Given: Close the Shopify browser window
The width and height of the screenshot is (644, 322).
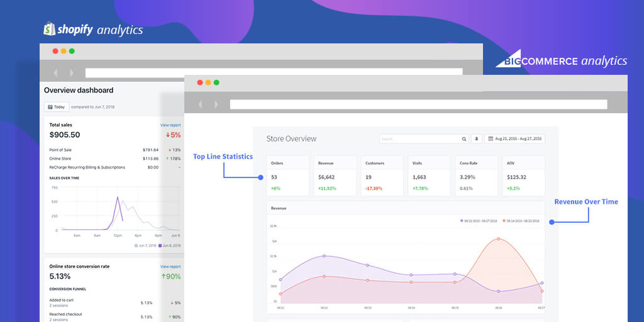Looking at the screenshot, I should [x=55, y=52].
